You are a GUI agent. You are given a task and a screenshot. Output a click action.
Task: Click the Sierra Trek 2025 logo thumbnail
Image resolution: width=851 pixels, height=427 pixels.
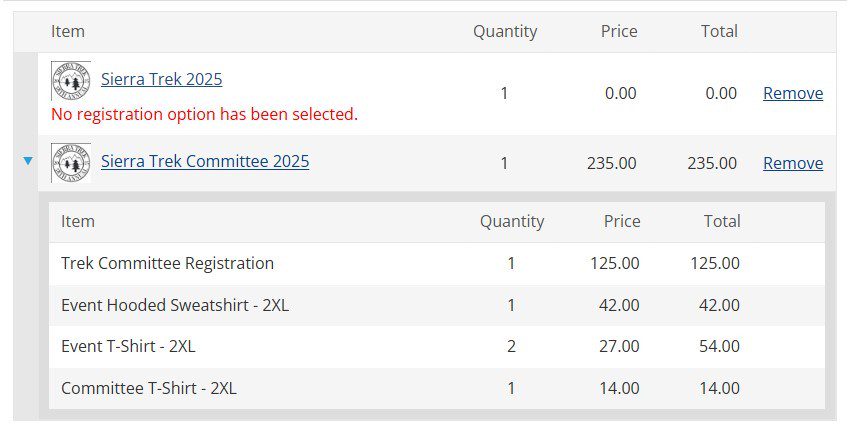71,81
